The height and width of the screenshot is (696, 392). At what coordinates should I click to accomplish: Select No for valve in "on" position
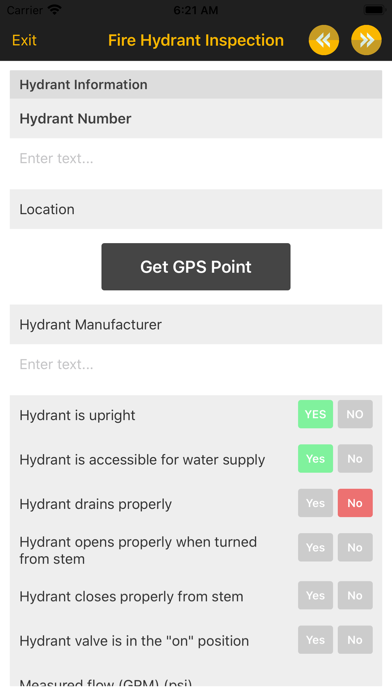(x=355, y=640)
